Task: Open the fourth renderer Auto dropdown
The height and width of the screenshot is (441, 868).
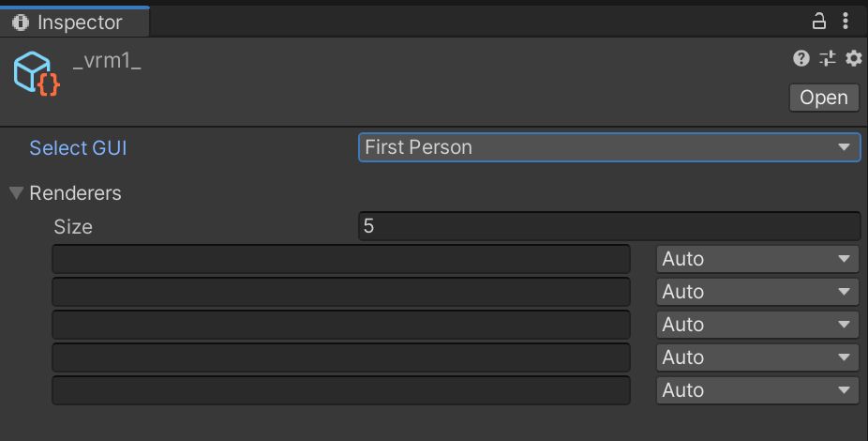Action: [757, 357]
